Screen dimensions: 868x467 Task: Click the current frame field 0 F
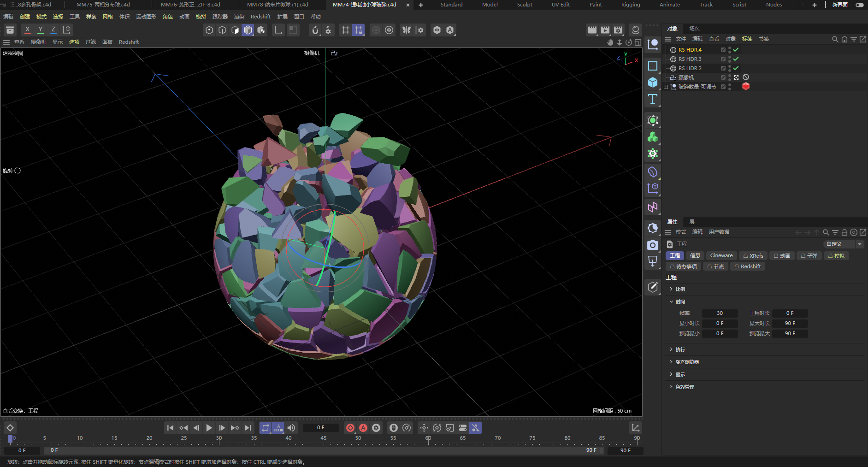[x=320, y=428]
